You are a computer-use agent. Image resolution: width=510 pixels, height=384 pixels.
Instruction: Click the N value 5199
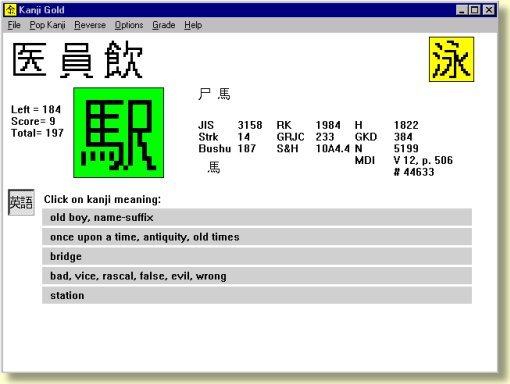406,148
